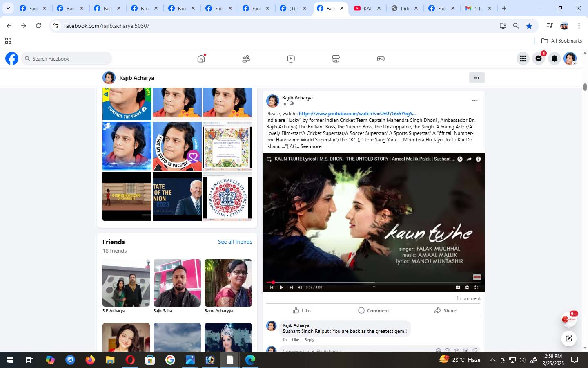588x368 pixels.
Task: Open post options three-dot menu
Action: 474,101
